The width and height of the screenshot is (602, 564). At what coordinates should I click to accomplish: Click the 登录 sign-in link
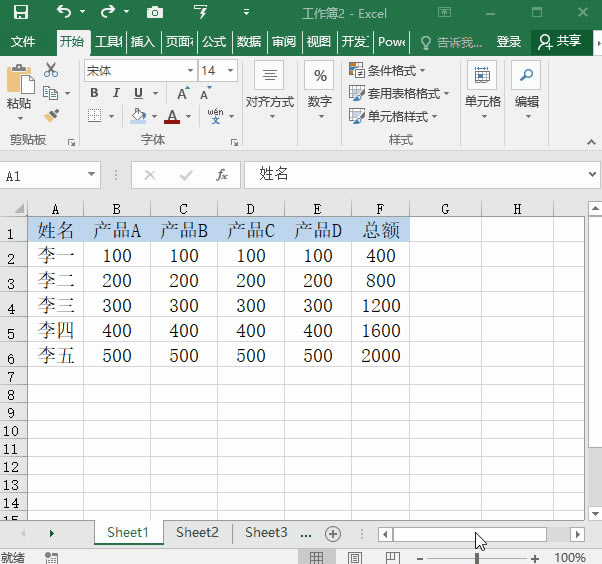point(509,42)
